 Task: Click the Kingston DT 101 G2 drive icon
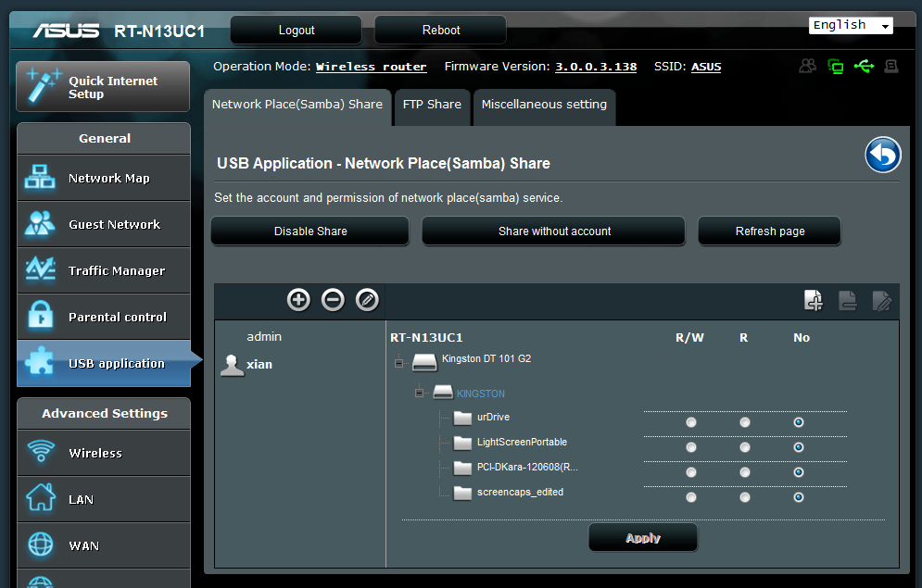click(424, 362)
